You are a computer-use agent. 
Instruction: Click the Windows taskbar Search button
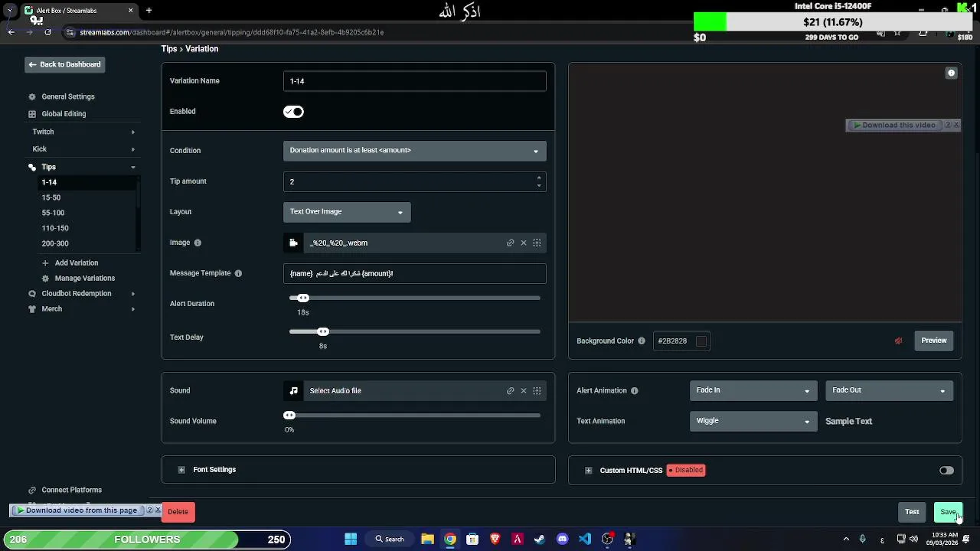389,539
